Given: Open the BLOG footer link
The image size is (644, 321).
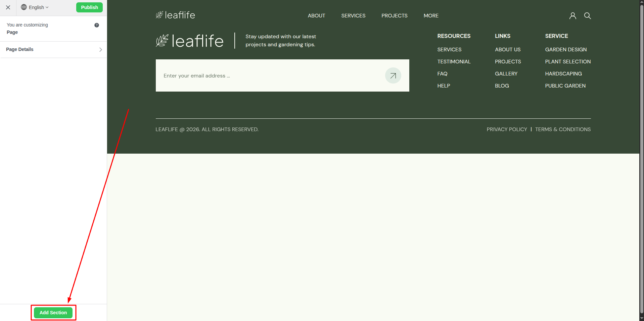Looking at the screenshot, I should click(502, 86).
